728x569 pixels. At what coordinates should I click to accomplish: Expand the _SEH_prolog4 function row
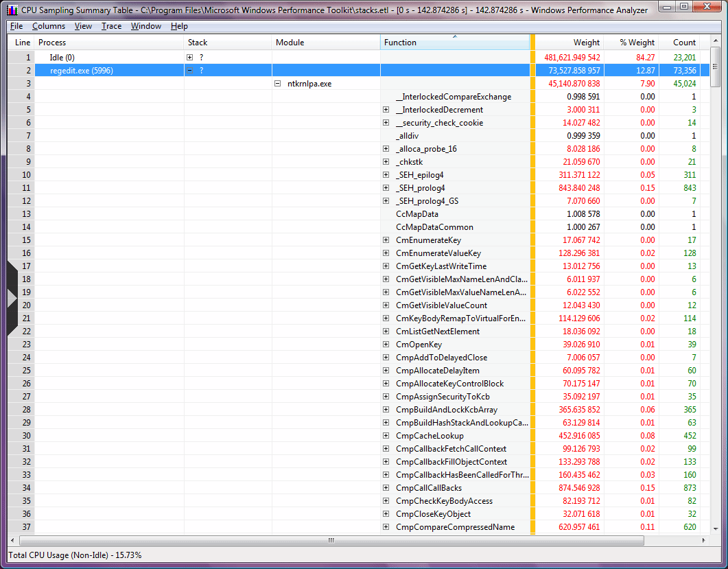[x=386, y=187]
